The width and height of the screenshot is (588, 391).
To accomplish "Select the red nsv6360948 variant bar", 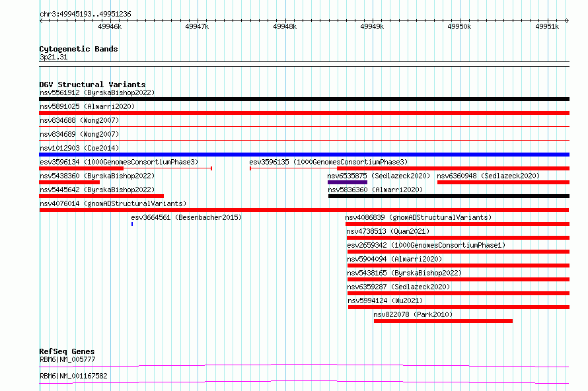I will [503, 182].
